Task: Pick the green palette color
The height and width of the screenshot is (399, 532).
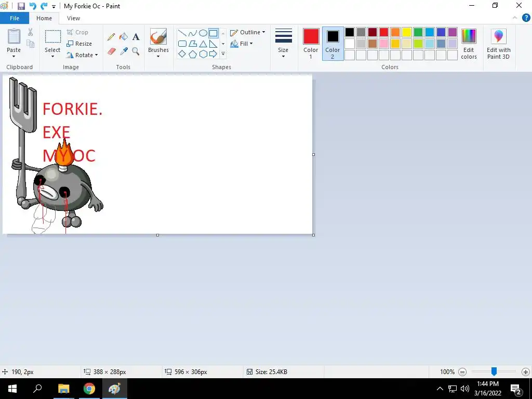Action: [x=418, y=32]
